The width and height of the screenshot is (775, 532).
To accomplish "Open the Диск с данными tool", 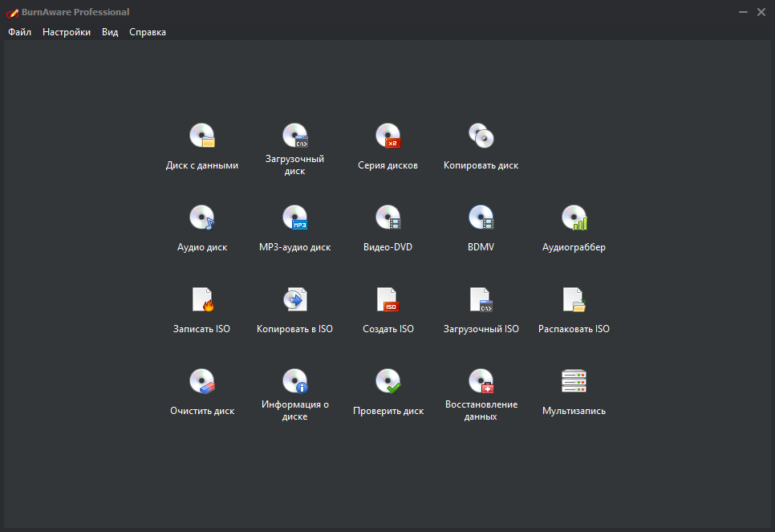I will (202, 136).
